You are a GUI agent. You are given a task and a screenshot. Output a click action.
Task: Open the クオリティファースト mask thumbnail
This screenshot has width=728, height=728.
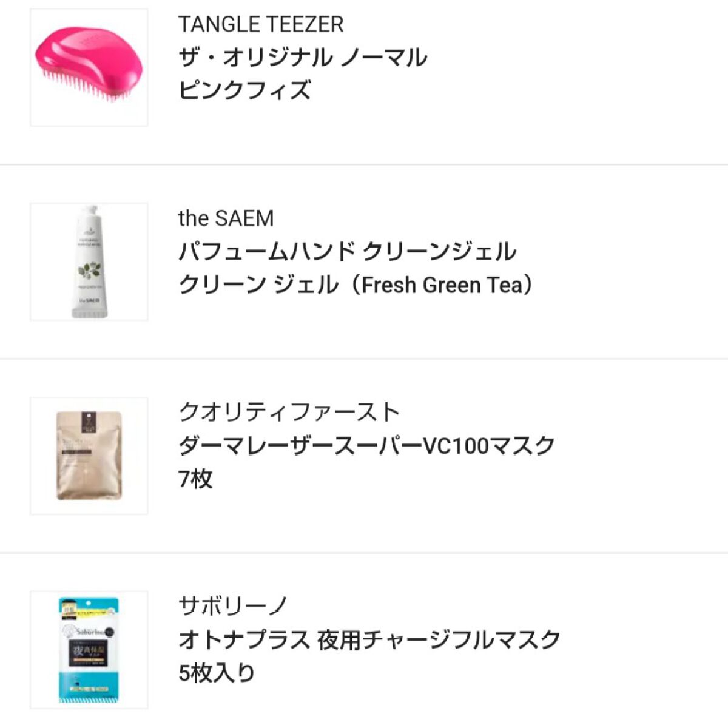[89, 453]
